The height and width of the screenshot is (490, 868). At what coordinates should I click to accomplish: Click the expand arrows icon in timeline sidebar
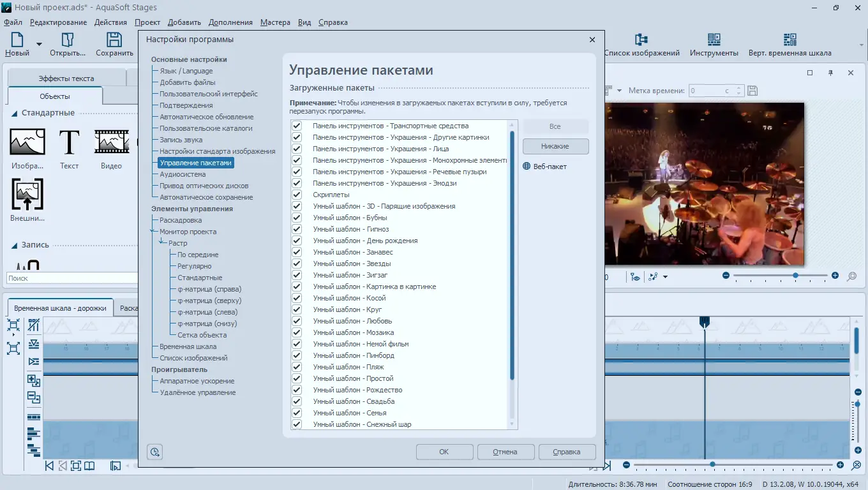pos(13,348)
